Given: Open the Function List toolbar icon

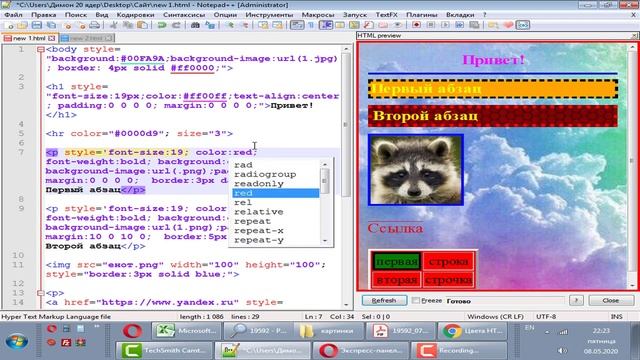Looking at the screenshot, I should tap(369, 25).
